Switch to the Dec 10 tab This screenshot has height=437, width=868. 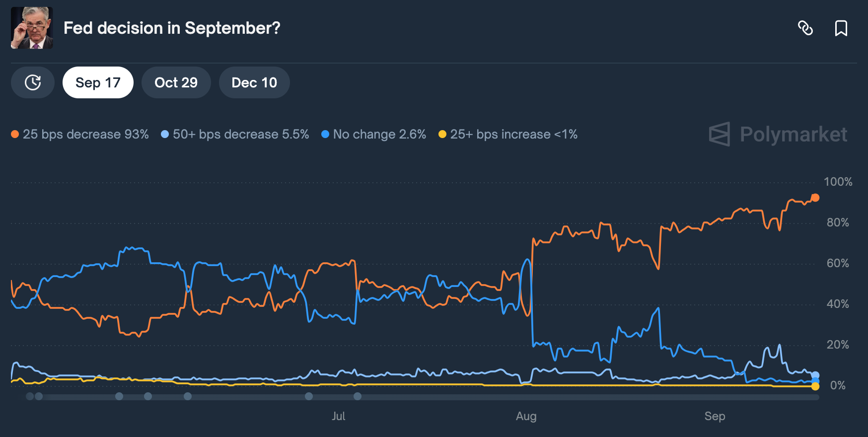pos(254,82)
